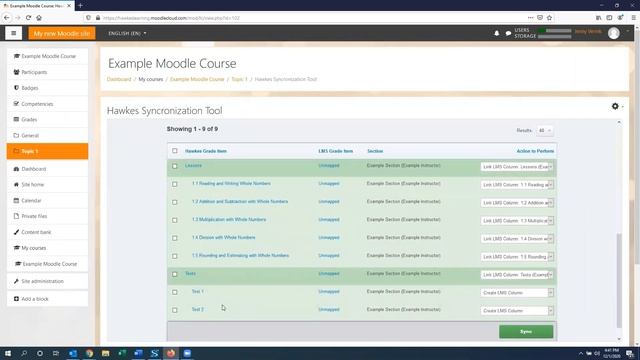Check the Test 1 checkbox
Viewport: 640px width, 360px height.
click(175, 292)
